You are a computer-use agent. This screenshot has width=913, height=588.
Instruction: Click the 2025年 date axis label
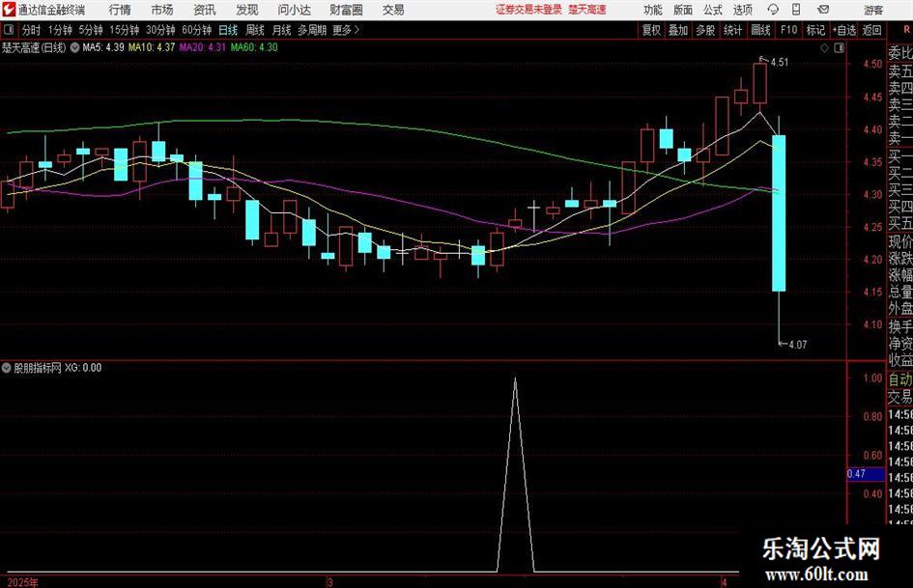point(23,582)
